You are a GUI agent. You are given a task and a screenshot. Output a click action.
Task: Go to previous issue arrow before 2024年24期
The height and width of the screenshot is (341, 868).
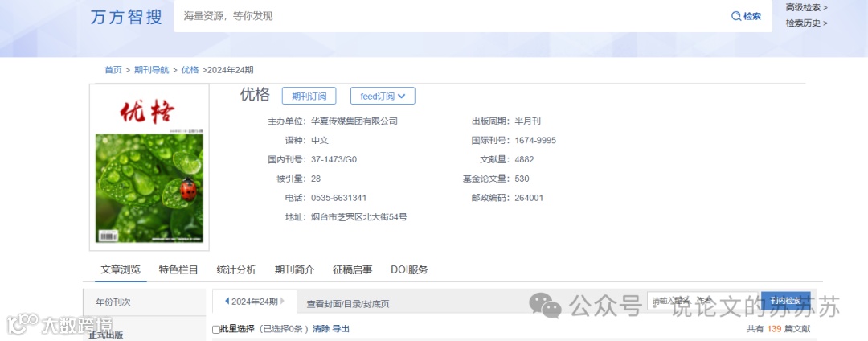pos(227,301)
